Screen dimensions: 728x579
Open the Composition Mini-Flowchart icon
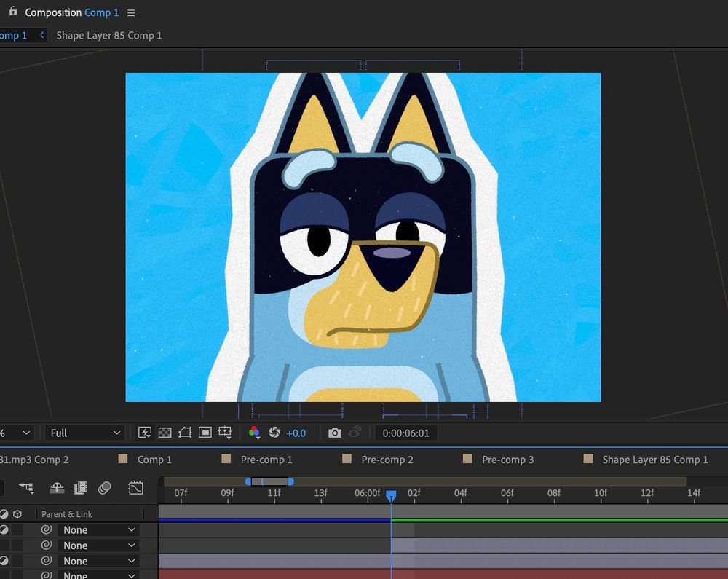tap(27, 487)
